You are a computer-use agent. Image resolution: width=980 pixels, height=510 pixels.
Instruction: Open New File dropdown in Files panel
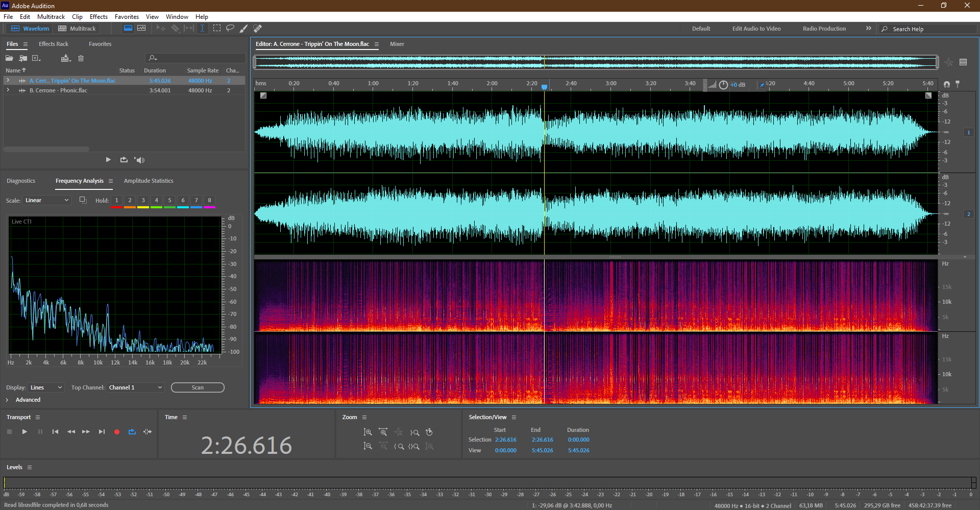[x=37, y=58]
